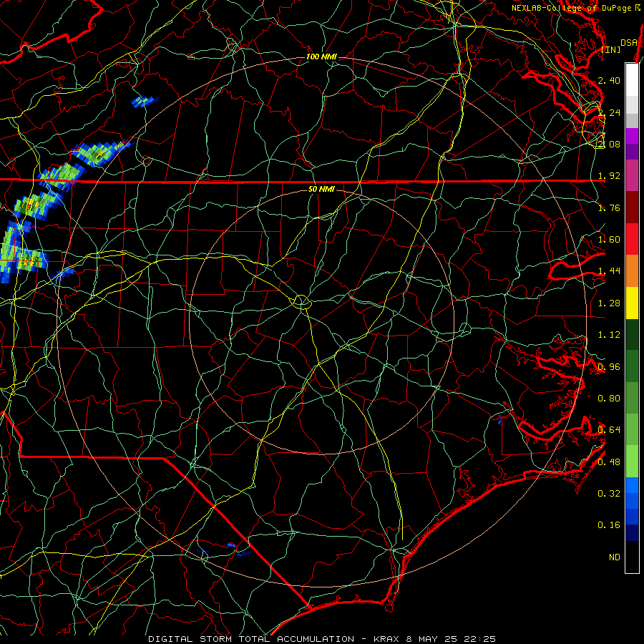
Task: Click the dark red legend swatch
Action: (632, 208)
